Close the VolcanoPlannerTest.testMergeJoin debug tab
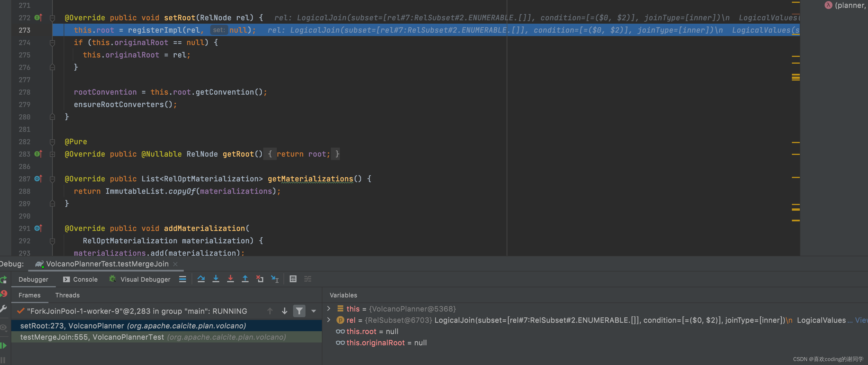The height and width of the screenshot is (365, 868). click(x=175, y=264)
